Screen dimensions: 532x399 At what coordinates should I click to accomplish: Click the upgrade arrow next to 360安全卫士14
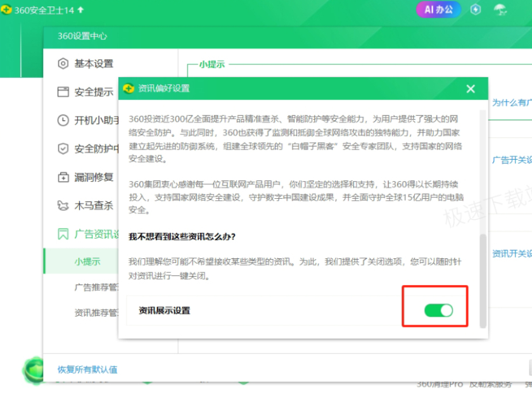(80, 10)
